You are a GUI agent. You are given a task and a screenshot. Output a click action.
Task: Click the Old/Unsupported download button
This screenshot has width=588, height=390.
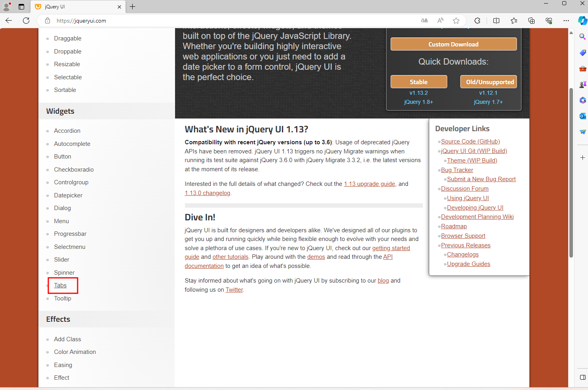[488, 82]
